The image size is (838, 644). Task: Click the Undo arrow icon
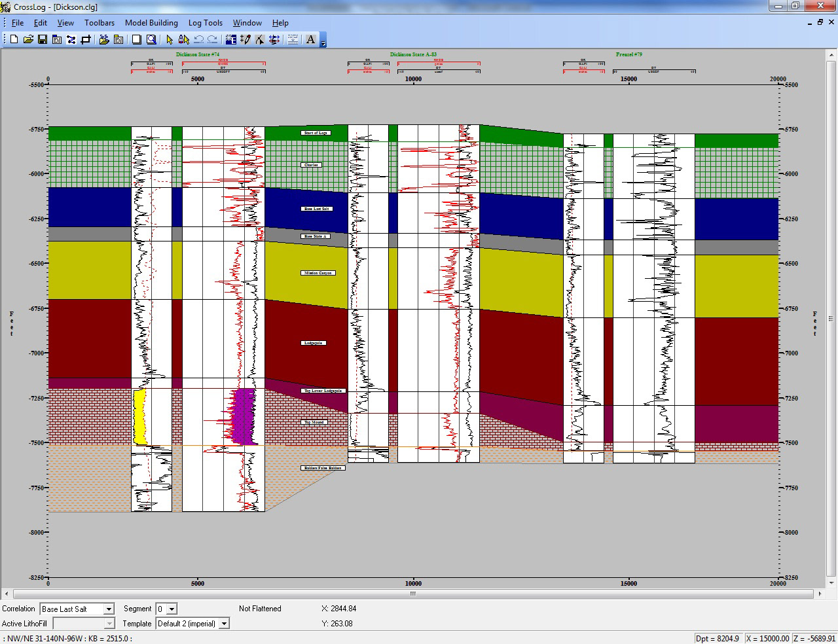(x=198, y=39)
